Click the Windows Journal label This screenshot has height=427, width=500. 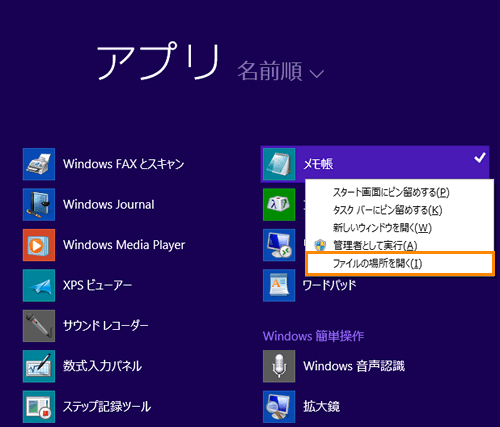coord(109,204)
